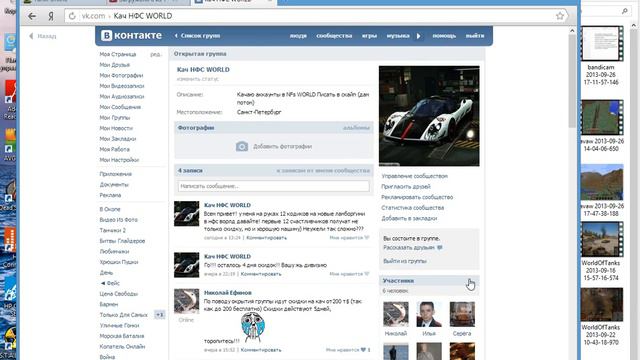Viewport: 640px width, 360px height.
Task: Click the search magnifier in the explorer window
Action: (x=625, y=11)
